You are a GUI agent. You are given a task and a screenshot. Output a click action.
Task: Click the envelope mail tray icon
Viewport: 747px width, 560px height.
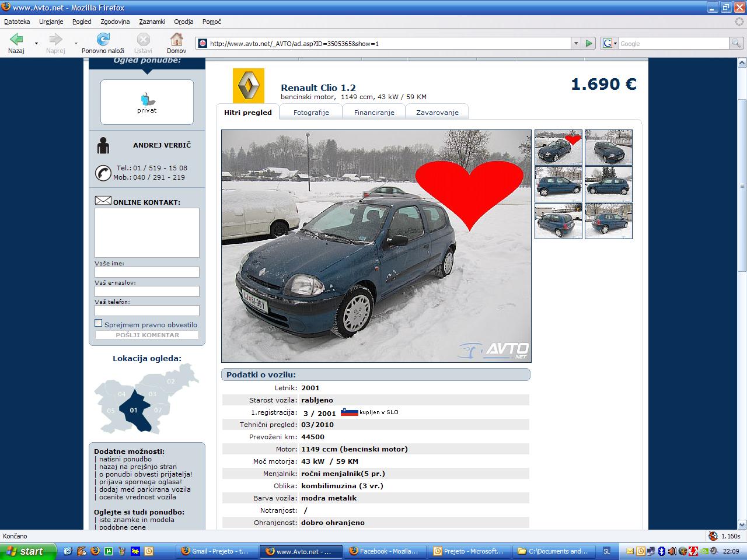630,551
